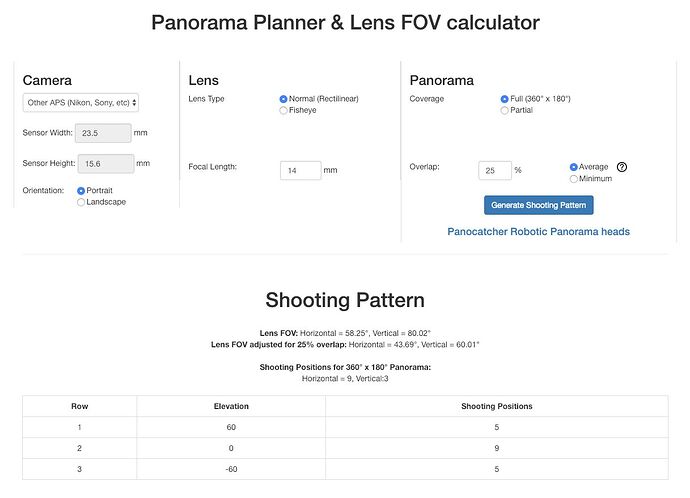This screenshot has height=498, width=690.
Task: Open the camera model dropdown
Action: tap(81, 103)
